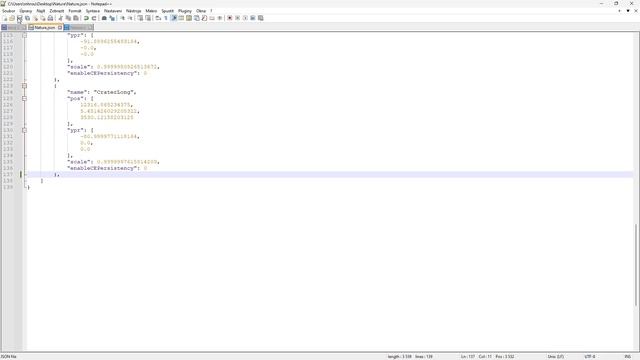The height and width of the screenshot is (360, 640).
Task: Toggle Show All Characters in the toolbar
Action: point(166,18)
